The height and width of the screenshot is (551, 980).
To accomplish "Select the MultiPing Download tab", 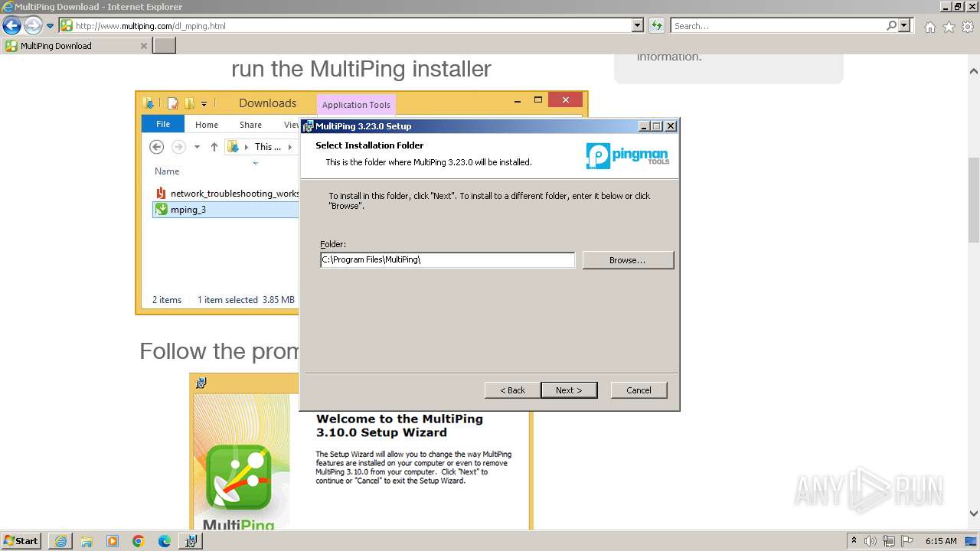I will (77, 46).
